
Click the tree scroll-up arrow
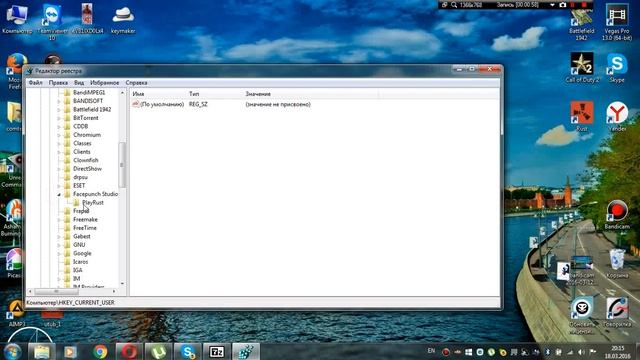[122, 93]
